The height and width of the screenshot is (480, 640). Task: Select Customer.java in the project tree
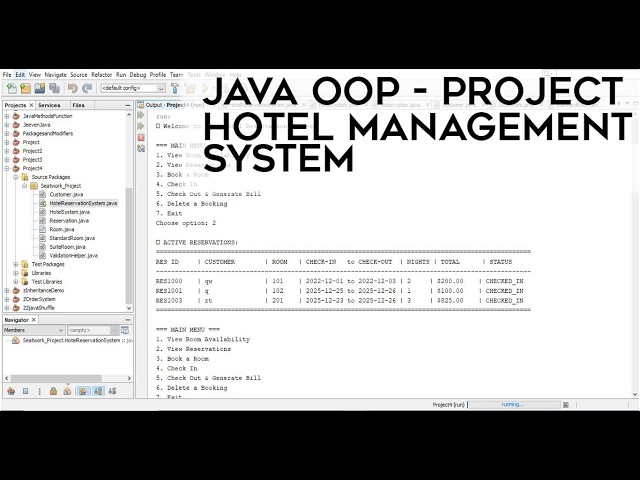coord(66,195)
